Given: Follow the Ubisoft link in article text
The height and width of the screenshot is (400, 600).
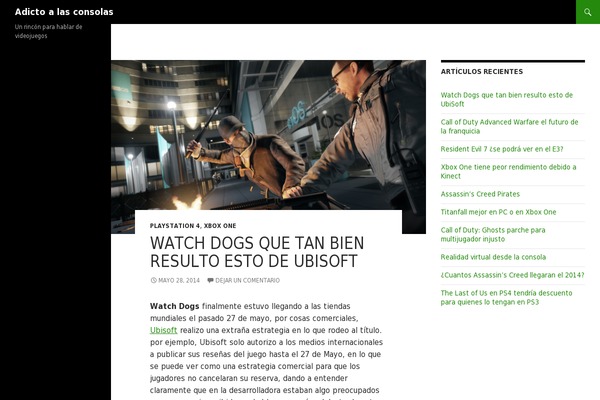Looking at the screenshot, I should pyautogui.click(x=163, y=330).
